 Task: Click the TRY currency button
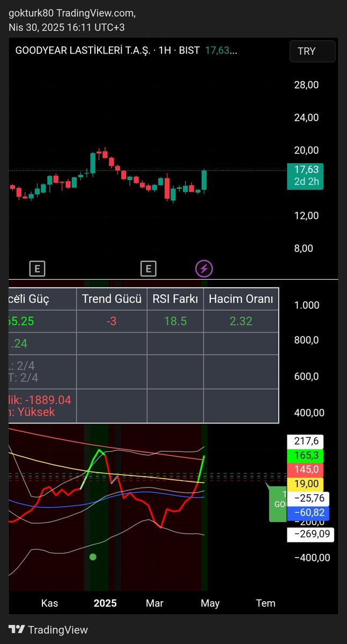pyautogui.click(x=313, y=52)
